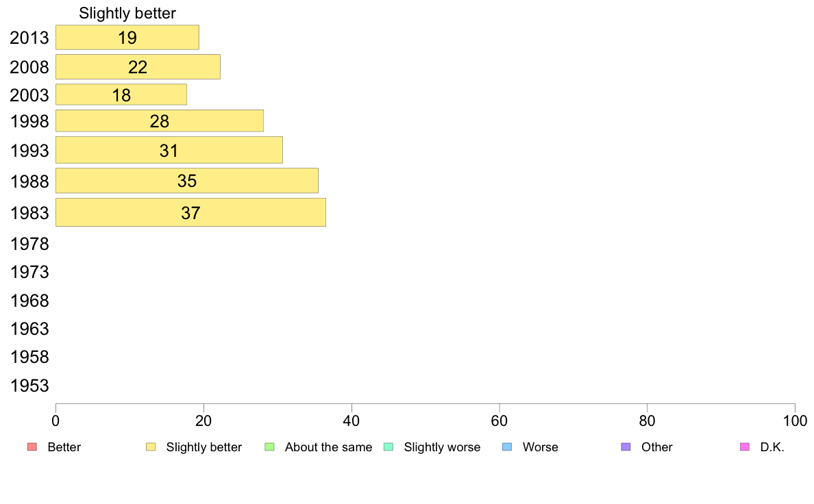Select the 1993 bar showing 31
This screenshot has height=504, width=814.
click(169, 150)
